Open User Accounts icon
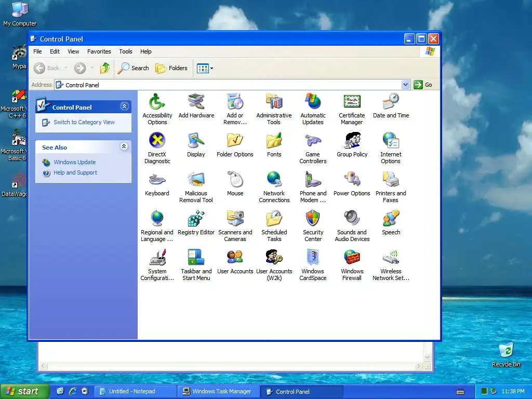The width and height of the screenshot is (532, 399). [235, 262]
